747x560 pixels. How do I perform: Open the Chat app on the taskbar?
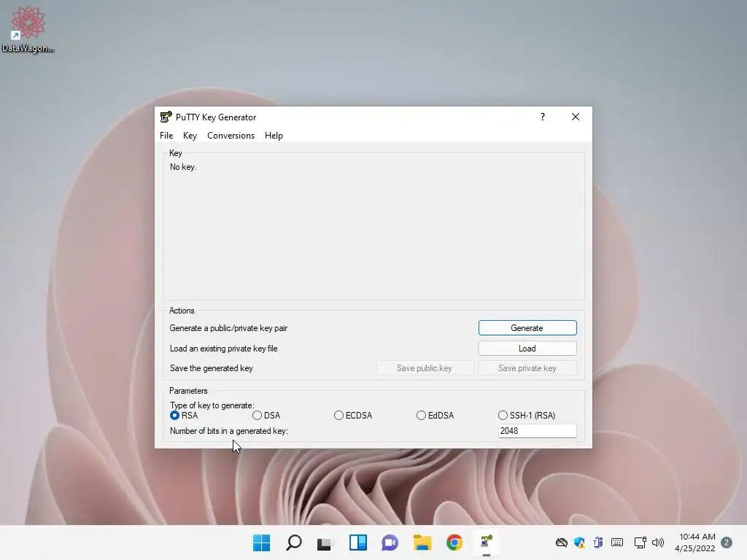click(390, 542)
